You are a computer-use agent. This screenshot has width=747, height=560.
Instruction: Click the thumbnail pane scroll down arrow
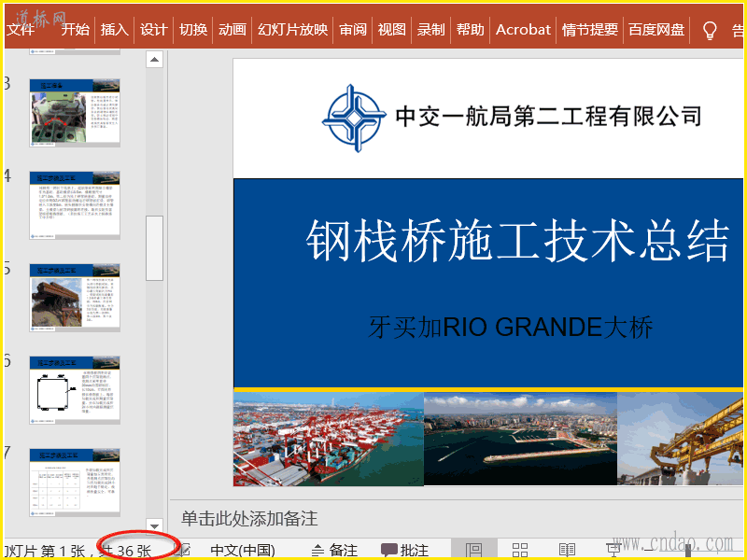(x=154, y=526)
